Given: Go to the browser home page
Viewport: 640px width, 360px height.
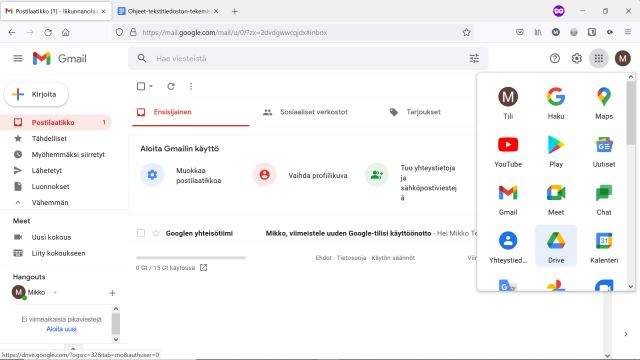Looking at the screenshot, I should pos(66,32).
